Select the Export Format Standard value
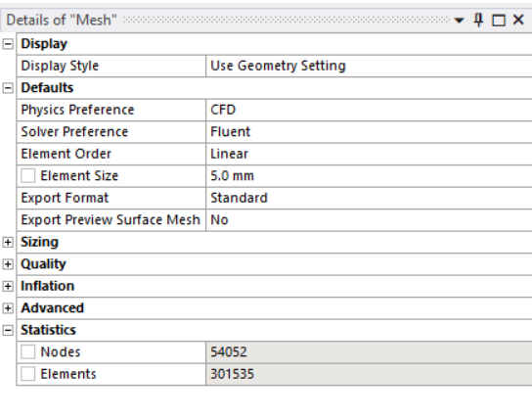This screenshot has width=532, height=419. [x=369, y=198]
